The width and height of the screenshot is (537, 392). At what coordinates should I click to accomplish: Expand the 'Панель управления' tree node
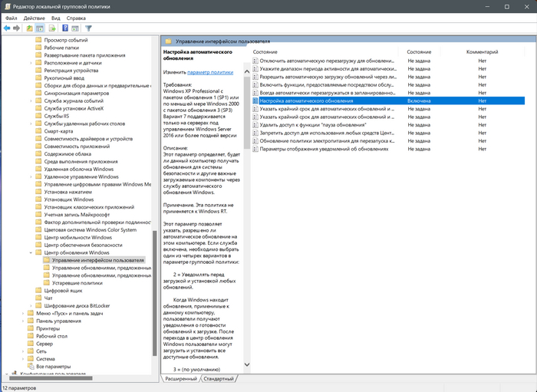[21, 321]
